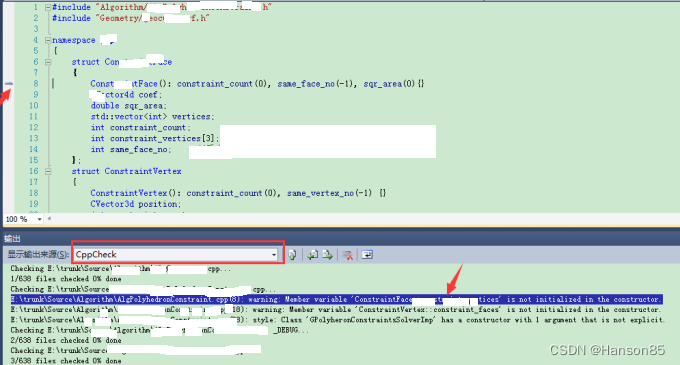680x365 pixels.
Task: Collapse struct ConstraintVertex at line 16
Action: [48, 171]
